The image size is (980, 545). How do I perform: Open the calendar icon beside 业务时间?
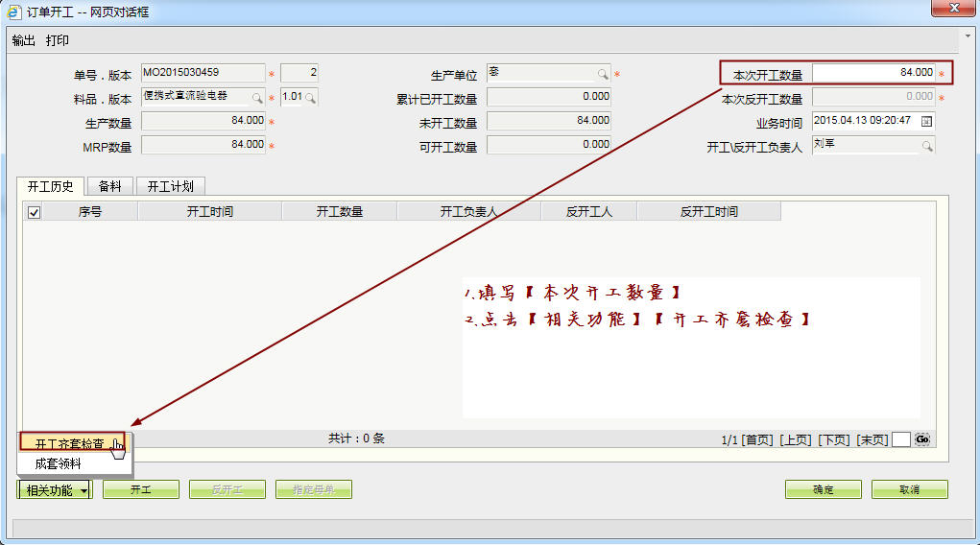(927, 121)
